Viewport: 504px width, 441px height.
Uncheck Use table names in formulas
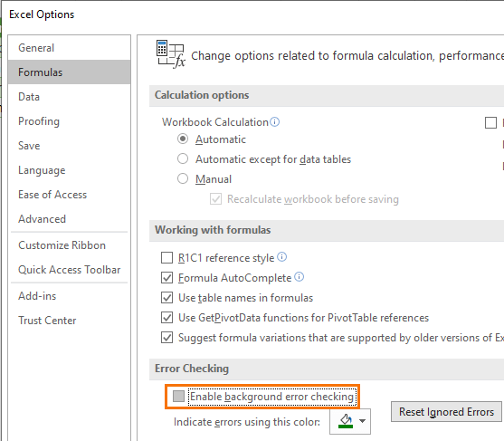coord(166,298)
